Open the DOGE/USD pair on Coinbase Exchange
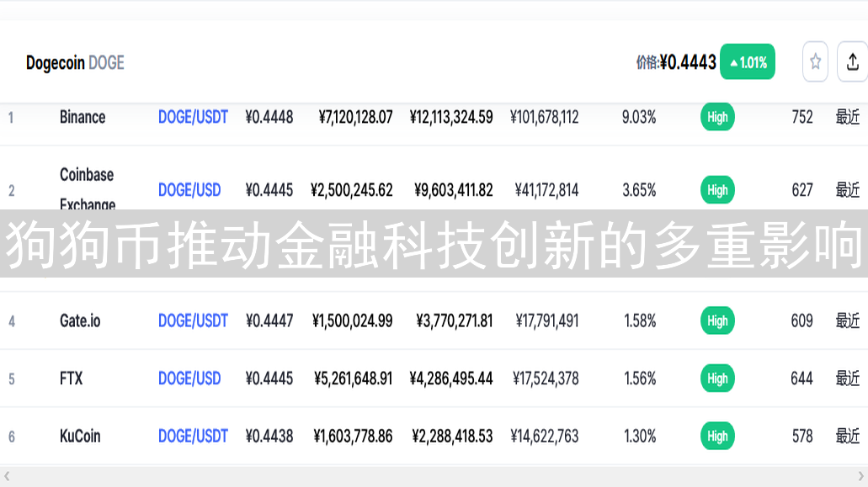The width and height of the screenshot is (868, 487). click(x=189, y=190)
